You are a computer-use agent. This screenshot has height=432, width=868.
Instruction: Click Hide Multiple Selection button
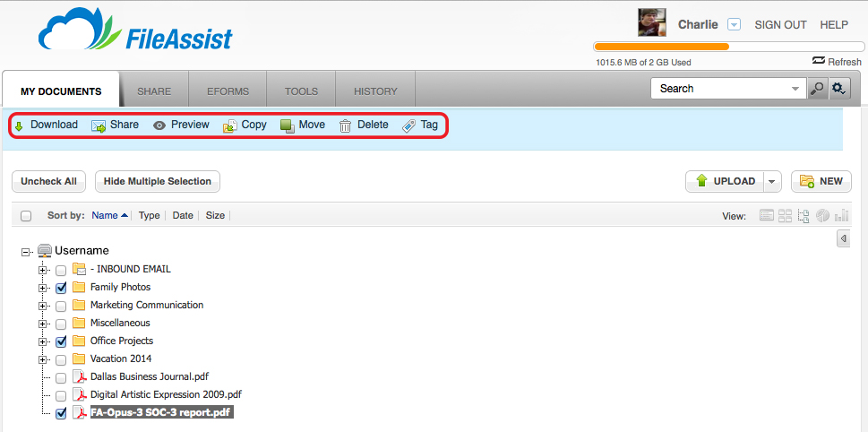158,182
